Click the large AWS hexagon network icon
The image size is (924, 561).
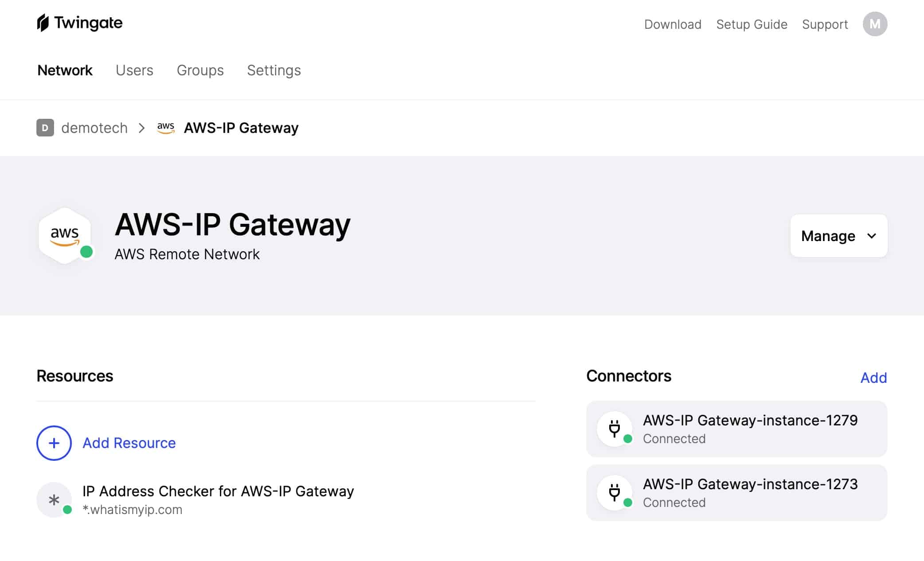click(65, 236)
